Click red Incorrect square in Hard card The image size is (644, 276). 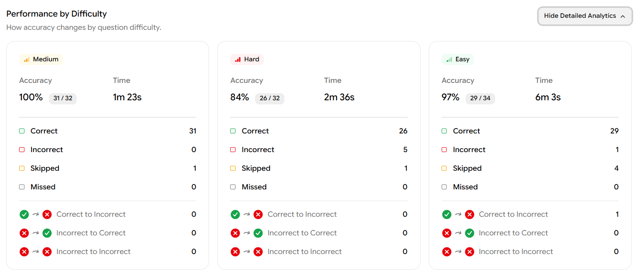pos(233,150)
